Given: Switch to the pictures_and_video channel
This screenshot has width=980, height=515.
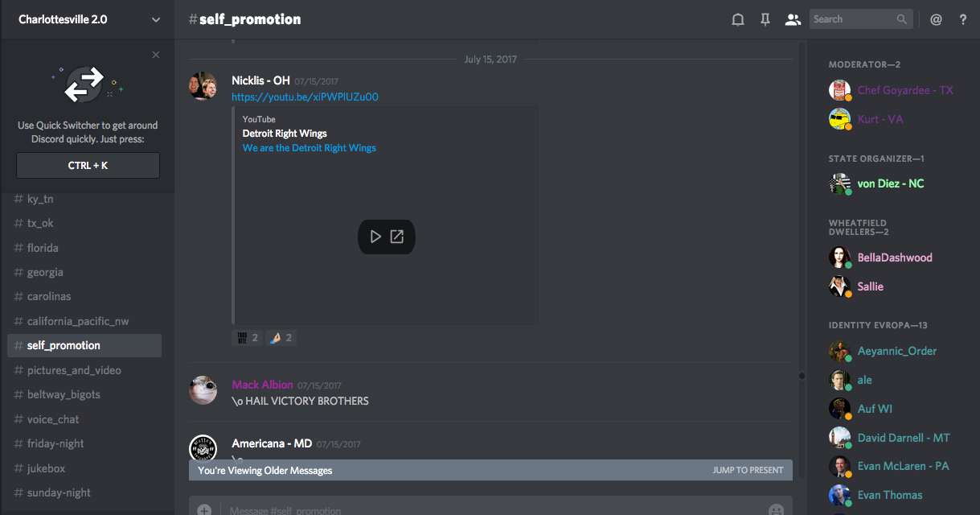Looking at the screenshot, I should [x=74, y=370].
